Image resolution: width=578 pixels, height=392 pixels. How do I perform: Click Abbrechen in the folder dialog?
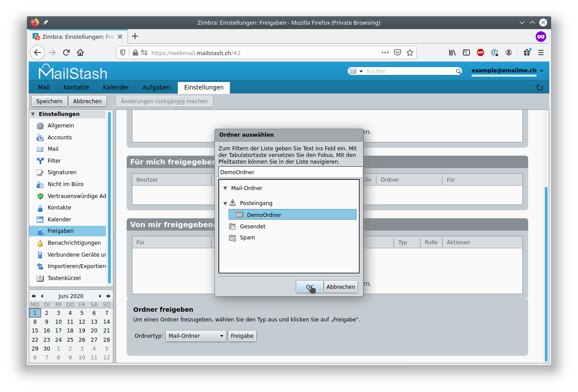[341, 287]
